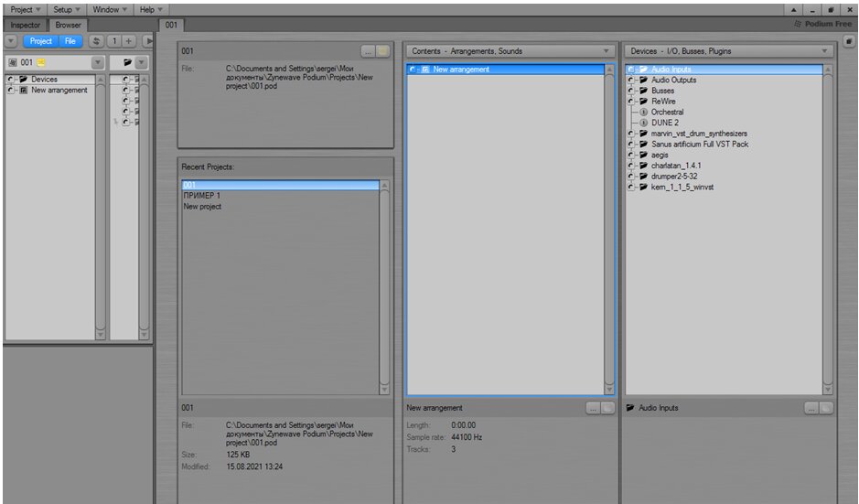Toggle the File view button in browser

tap(70, 41)
